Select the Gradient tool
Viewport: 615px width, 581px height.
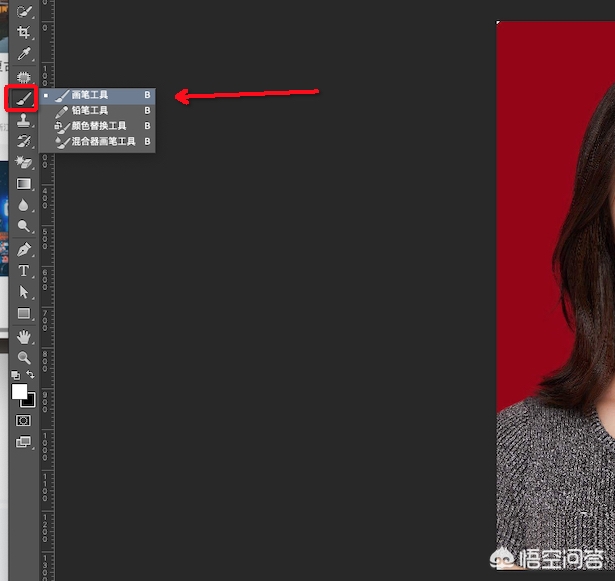click(x=24, y=184)
